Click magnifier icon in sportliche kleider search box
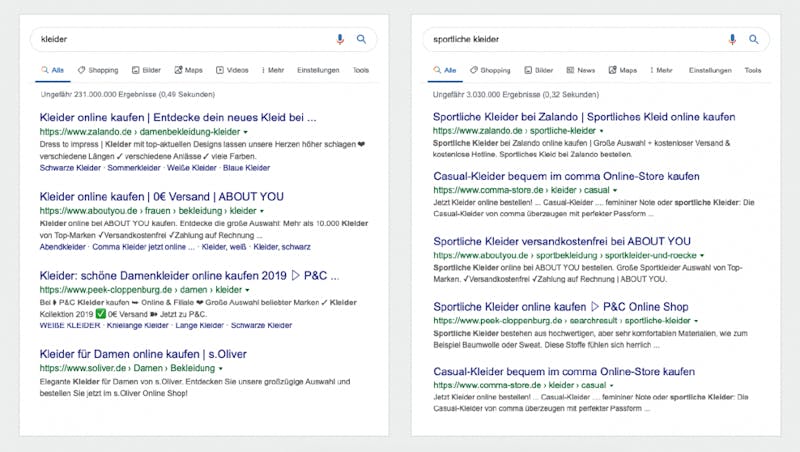This screenshot has height=452, width=800. pyautogui.click(x=754, y=39)
